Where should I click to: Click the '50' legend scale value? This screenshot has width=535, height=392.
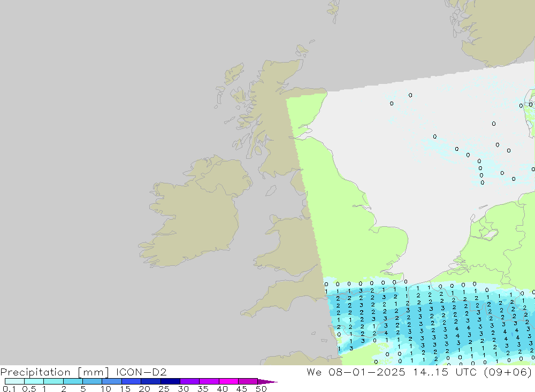coord(261,389)
